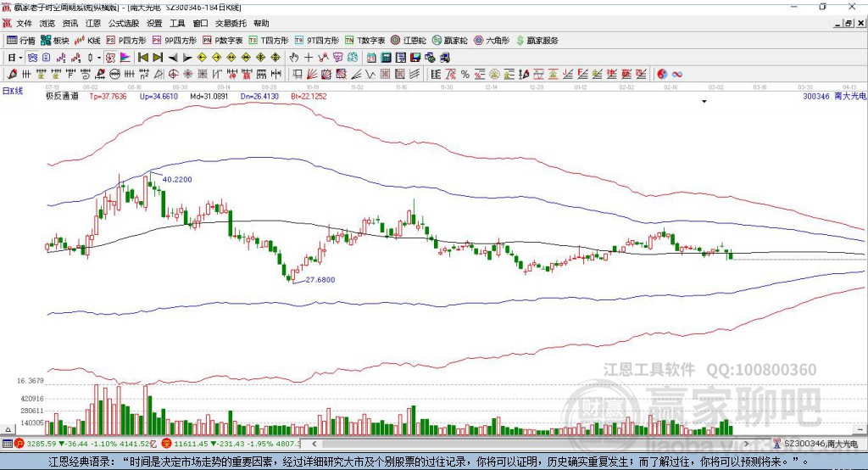Select the percent retracement tool
The image size is (868, 470).
(x=465, y=75)
